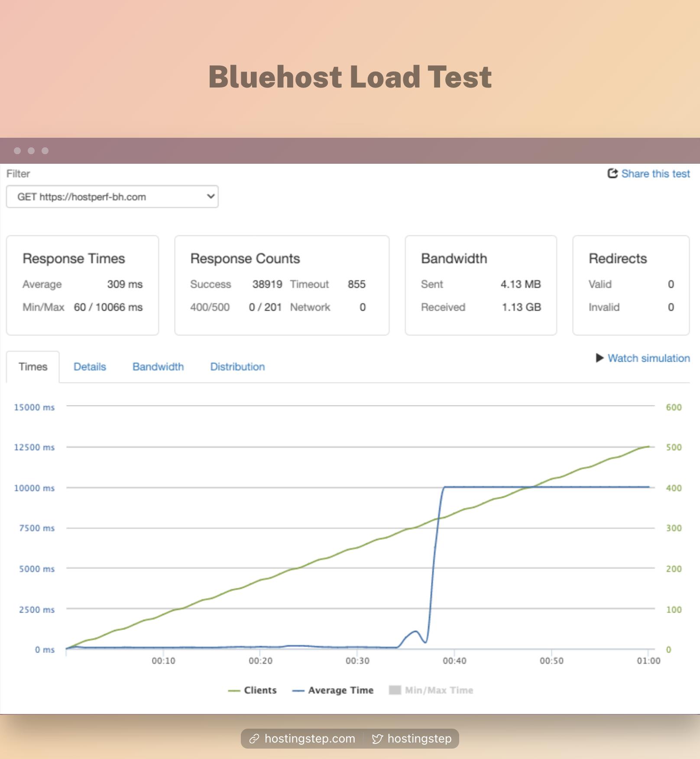Click the 0 / 201 error count
Viewport: 700px width, 759px height.
tap(265, 307)
